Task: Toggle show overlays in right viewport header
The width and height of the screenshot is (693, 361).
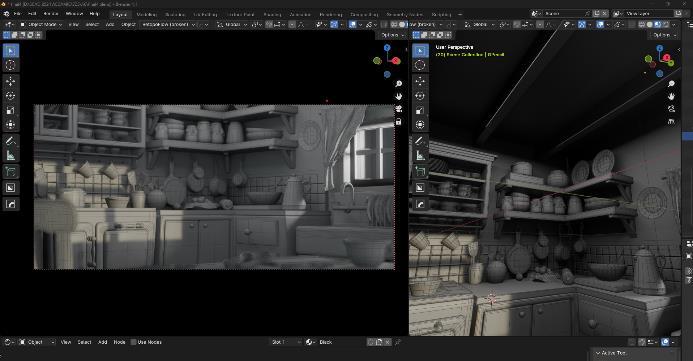Action: coord(600,25)
